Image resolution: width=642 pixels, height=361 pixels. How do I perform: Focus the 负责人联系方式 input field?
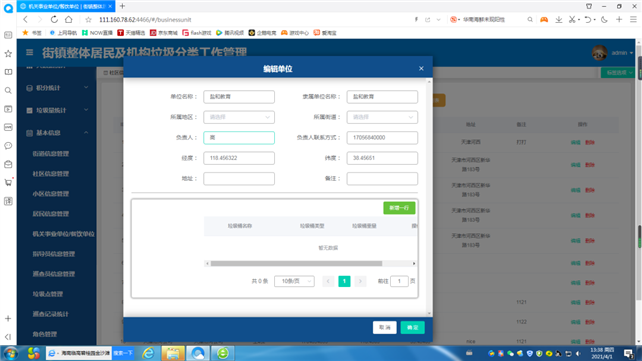[x=382, y=138]
